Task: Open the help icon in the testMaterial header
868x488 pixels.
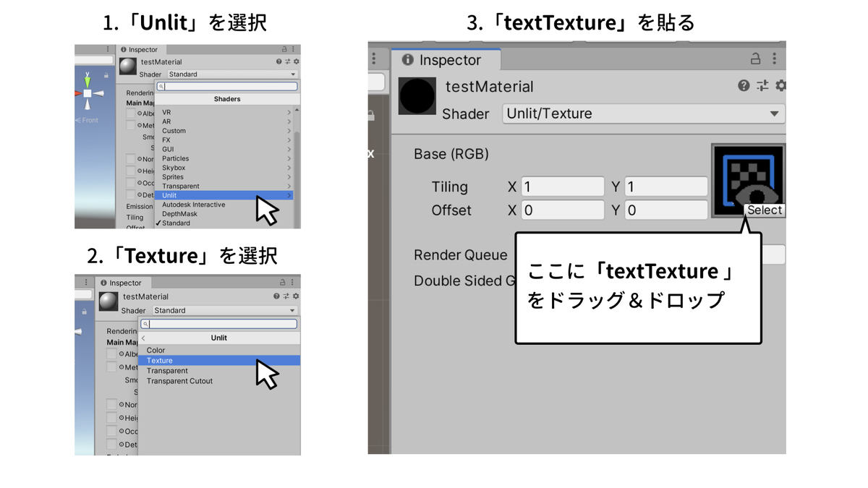Action: point(743,85)
